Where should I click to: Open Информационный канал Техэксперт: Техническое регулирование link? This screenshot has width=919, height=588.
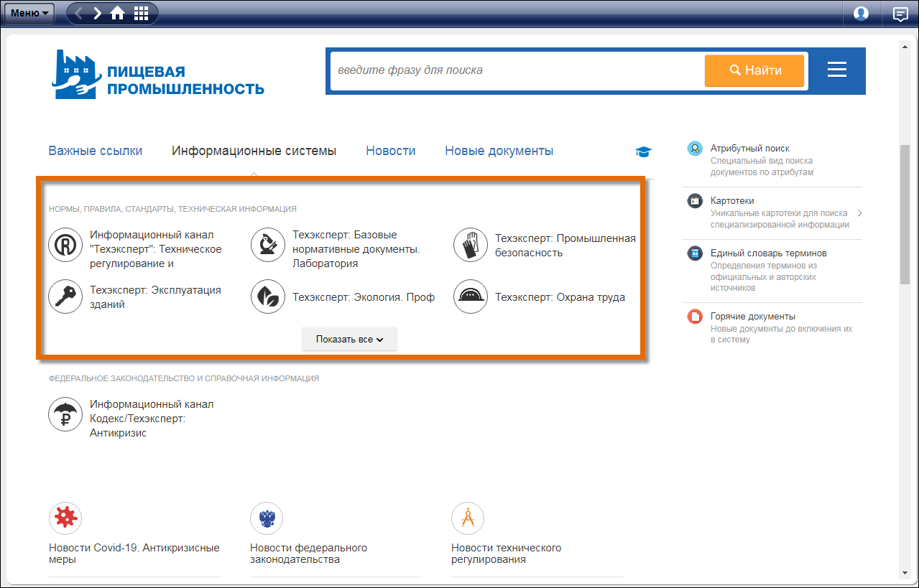click(x=156, y=249)
